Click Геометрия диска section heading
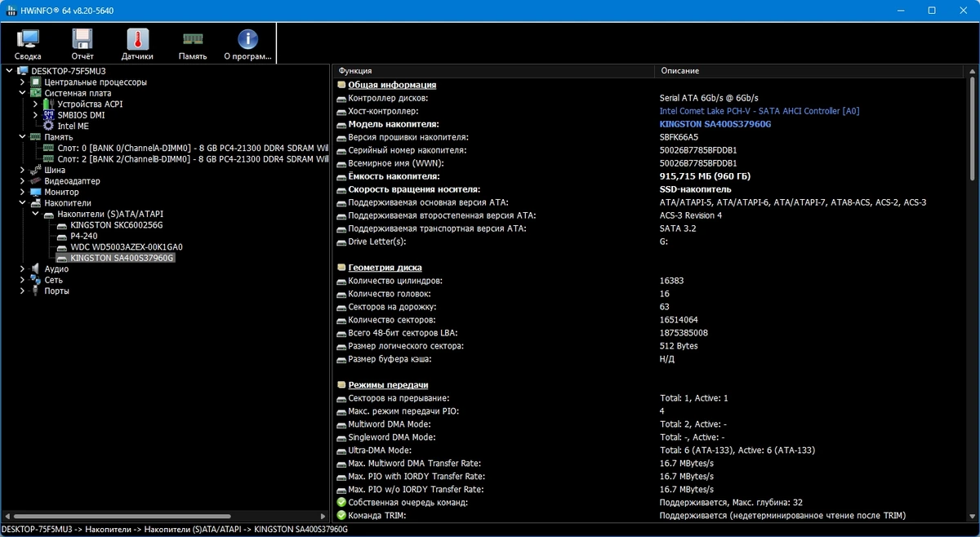 (x=385, y=268)
